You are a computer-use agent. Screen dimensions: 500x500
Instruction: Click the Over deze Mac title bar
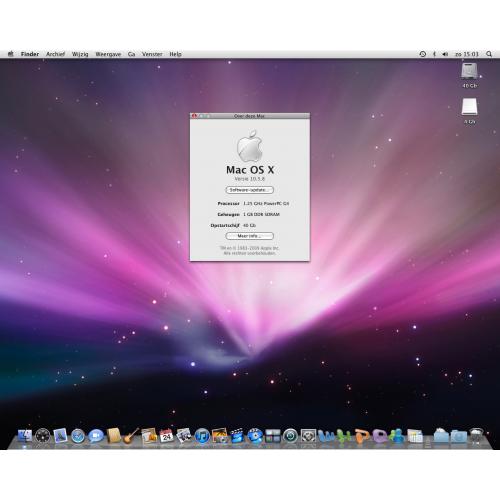(250, 116)
